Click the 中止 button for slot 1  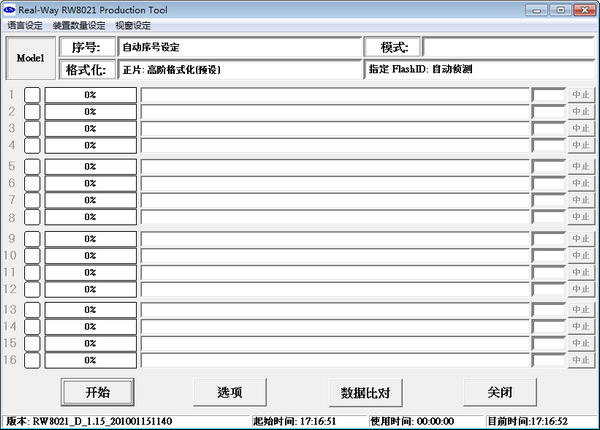click(x=581, y=94)
